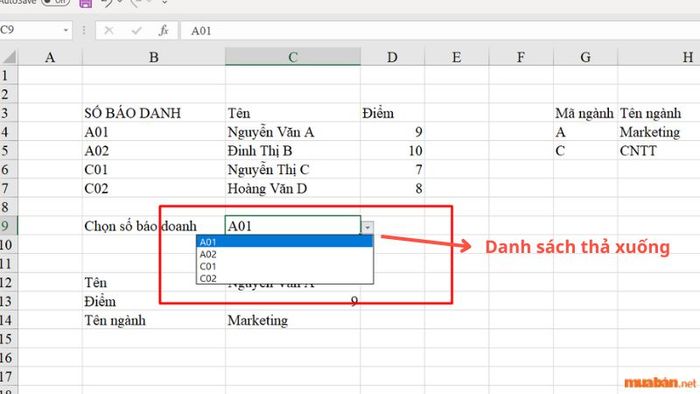Select column D header
Screen dimensions: 700x394
(x=392, y=57)
